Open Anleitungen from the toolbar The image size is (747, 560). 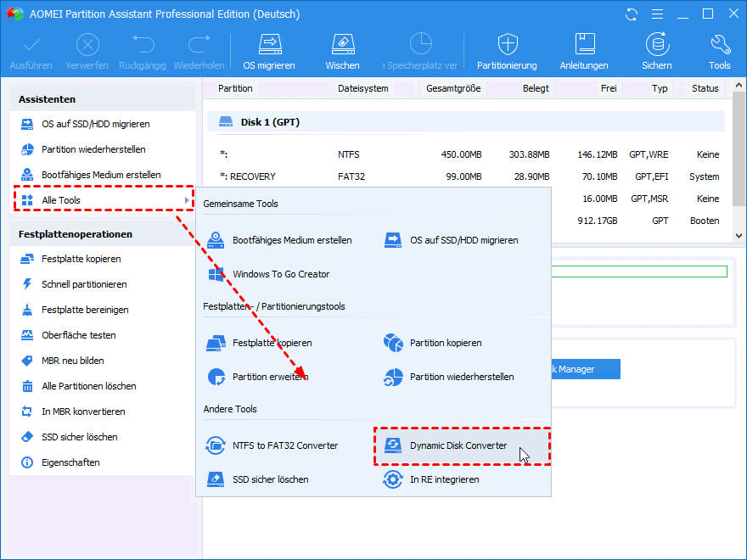point(584,52)
